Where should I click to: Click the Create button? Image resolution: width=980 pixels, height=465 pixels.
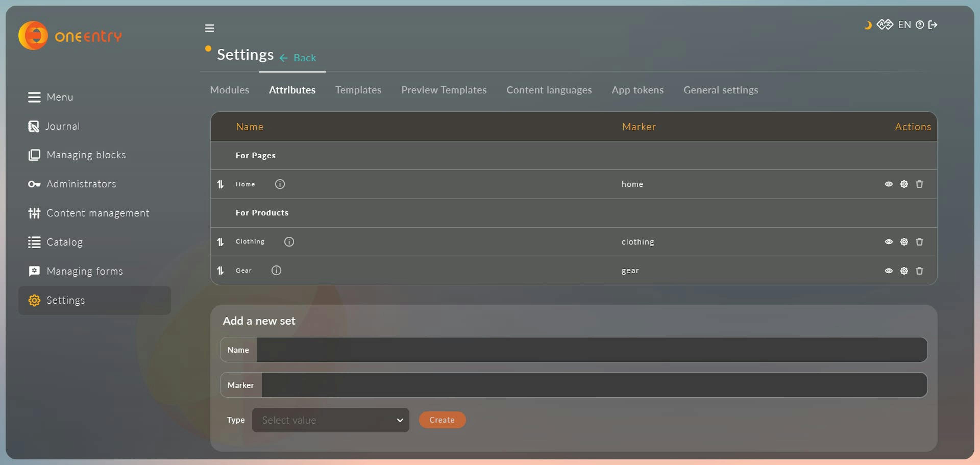click(442, 419)
